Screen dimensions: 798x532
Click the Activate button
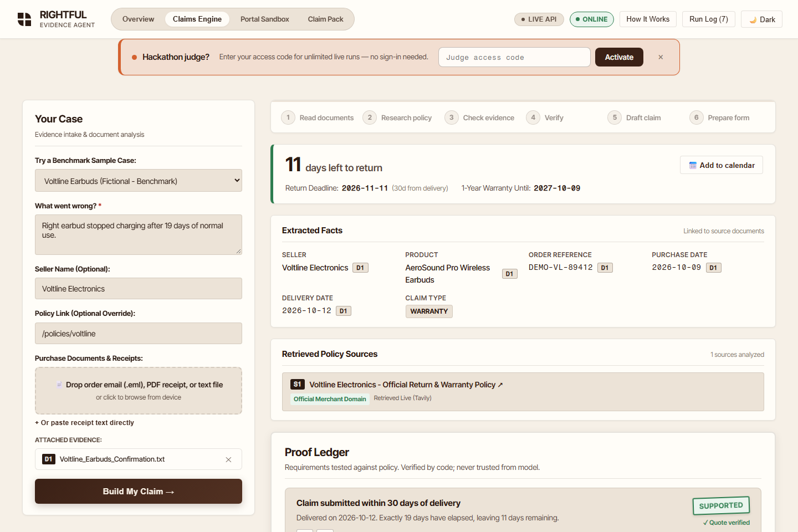click(x=619, y=57)
